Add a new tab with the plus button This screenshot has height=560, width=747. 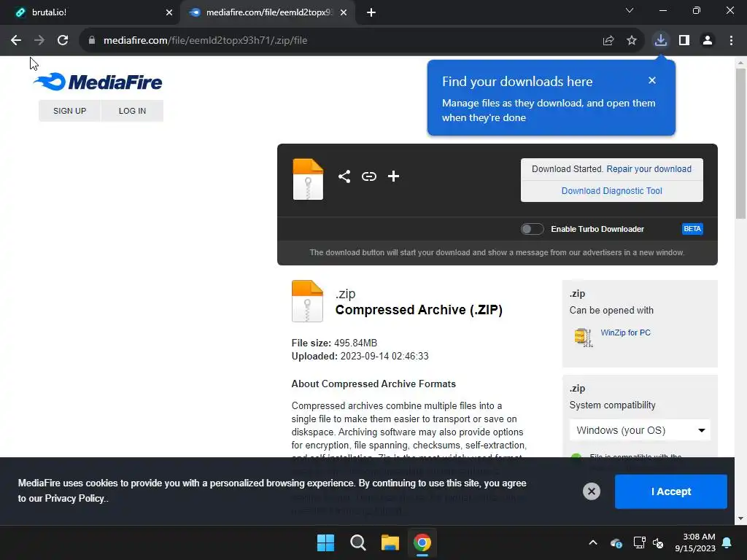371,13
